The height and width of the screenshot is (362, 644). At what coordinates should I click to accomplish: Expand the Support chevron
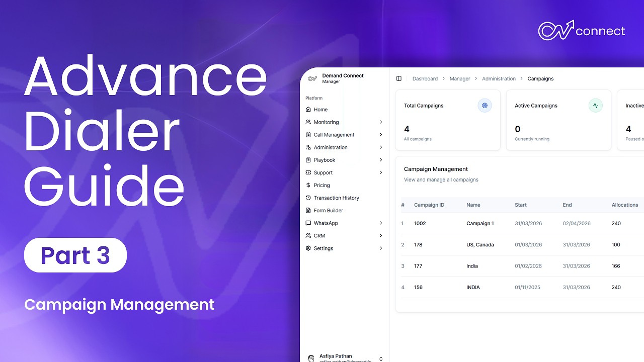pos(381,172)
